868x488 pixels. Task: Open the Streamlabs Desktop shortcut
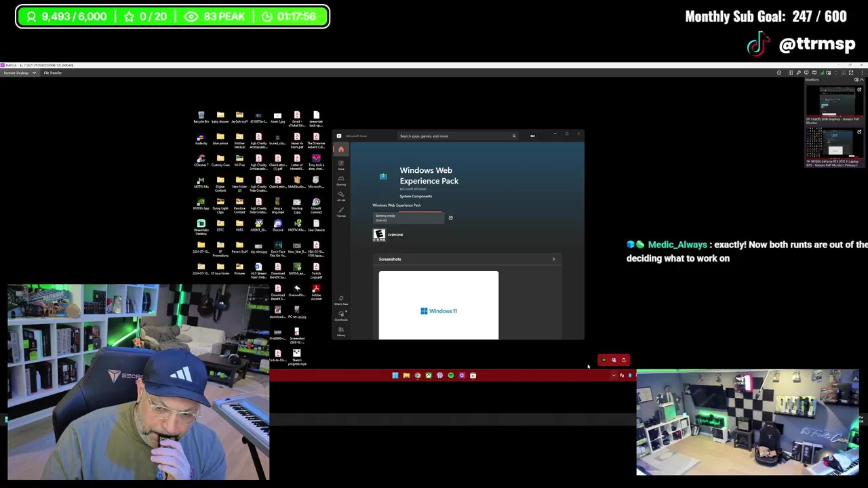201,226
